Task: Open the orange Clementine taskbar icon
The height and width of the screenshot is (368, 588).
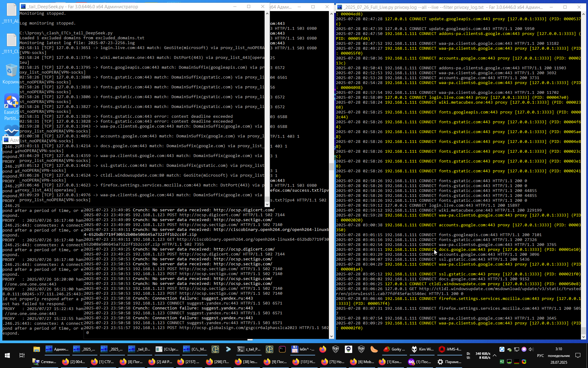Action: click(374, 349)
